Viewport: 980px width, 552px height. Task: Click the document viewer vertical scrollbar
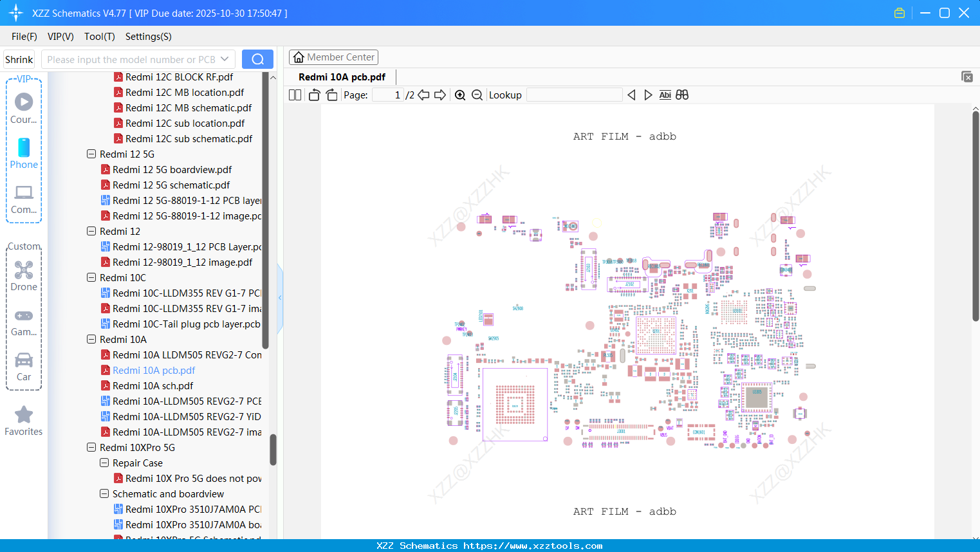click(x=975, y=216)
